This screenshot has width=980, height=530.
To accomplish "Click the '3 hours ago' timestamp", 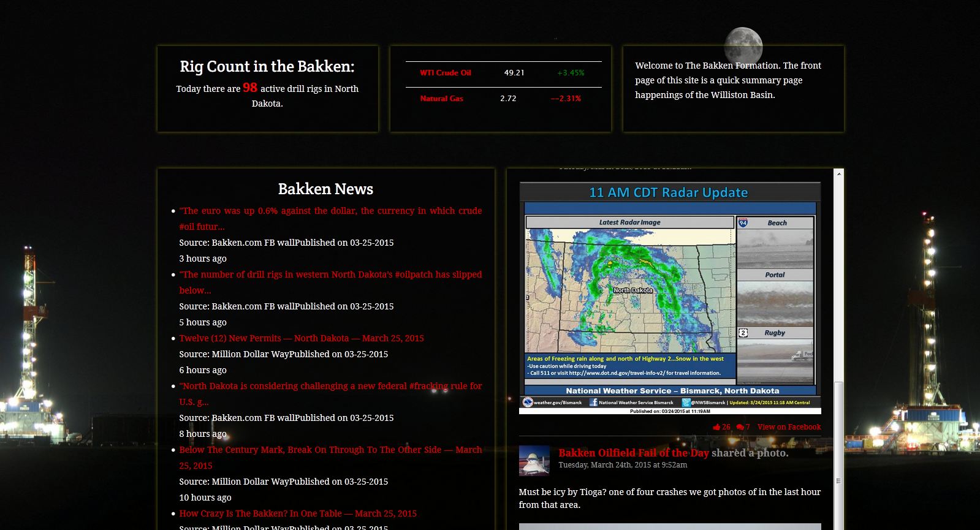I will [x=203, y=259].
